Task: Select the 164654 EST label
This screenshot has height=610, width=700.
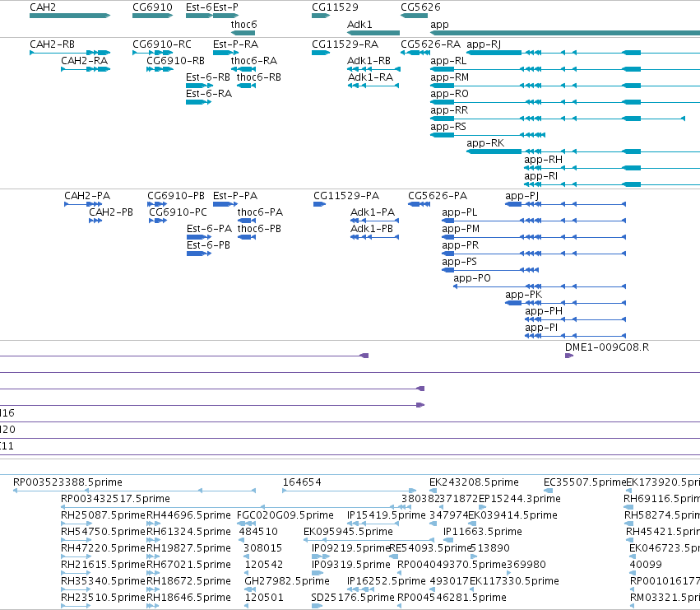Action: (x=302, y=482)
